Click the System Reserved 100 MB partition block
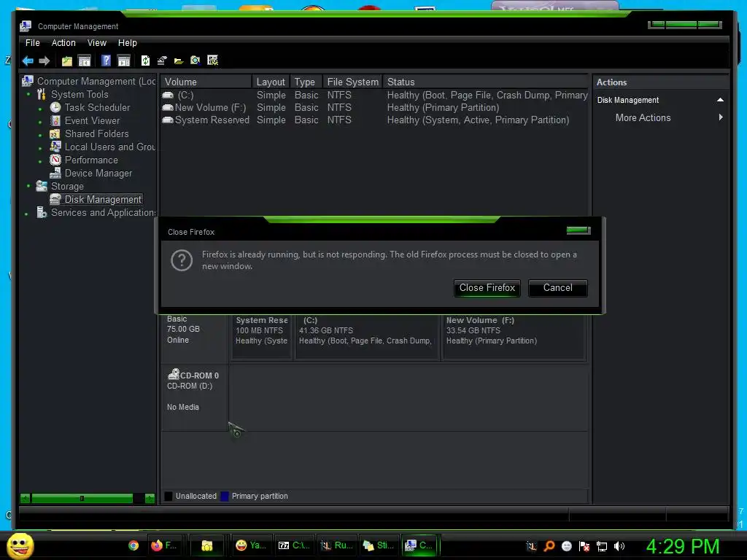Viewport: 747px width, 560px height. (262, 336)
